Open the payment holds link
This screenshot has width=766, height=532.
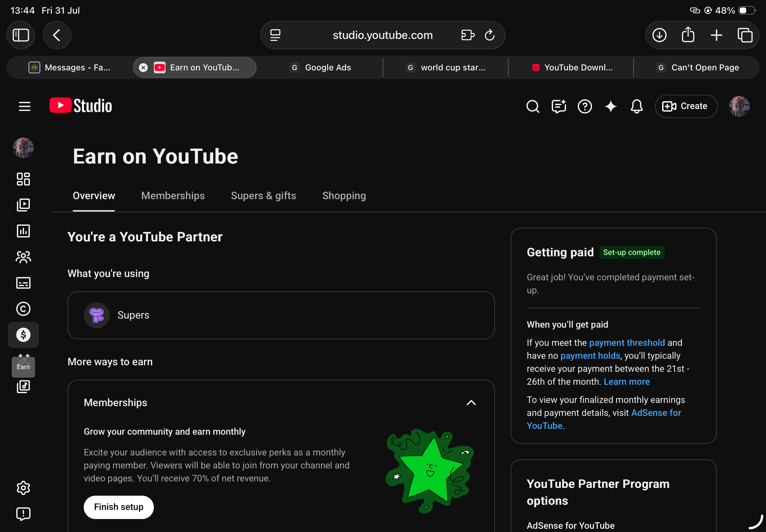590,356
